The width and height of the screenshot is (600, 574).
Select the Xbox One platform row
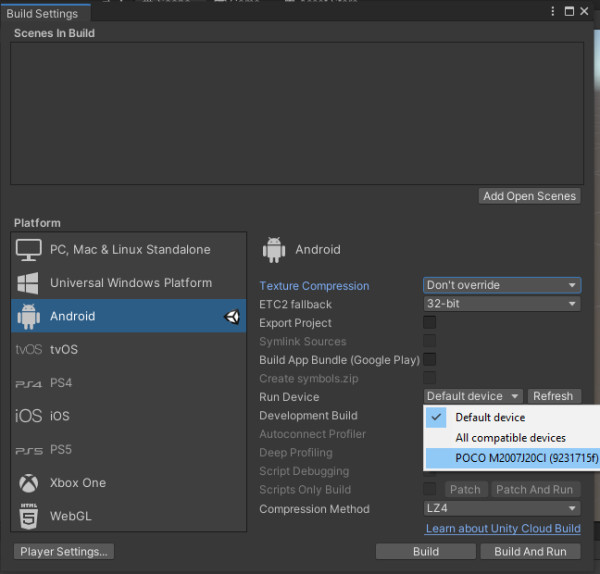[129, 483]
